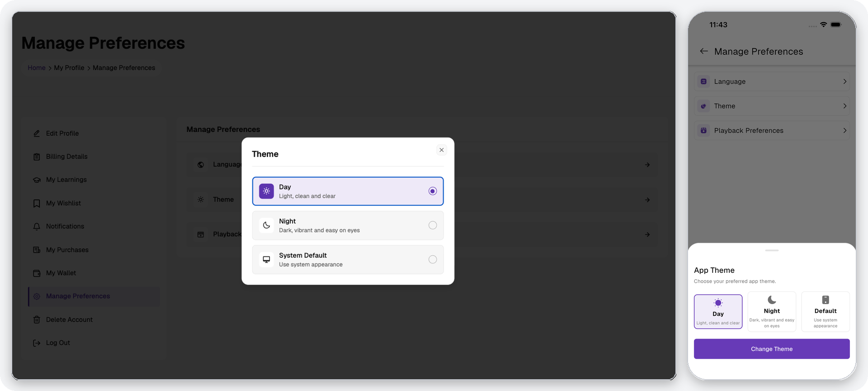This screenshot has height=391, width=868.
Task: Select the Night theme radio button
Action: click(433, 225)
